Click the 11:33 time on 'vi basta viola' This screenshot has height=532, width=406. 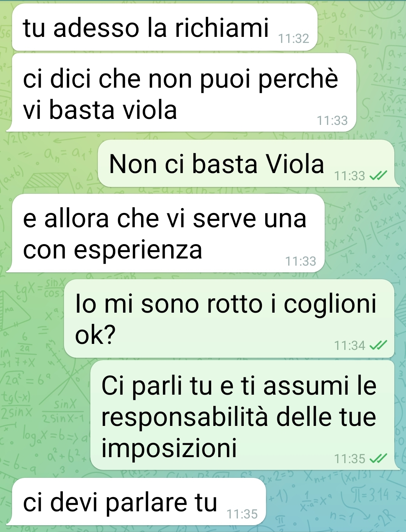click(332, 120)
